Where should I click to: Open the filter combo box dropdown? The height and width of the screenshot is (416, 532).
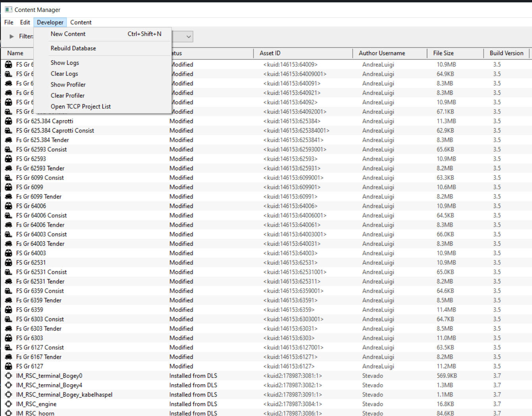coord(188,37)
